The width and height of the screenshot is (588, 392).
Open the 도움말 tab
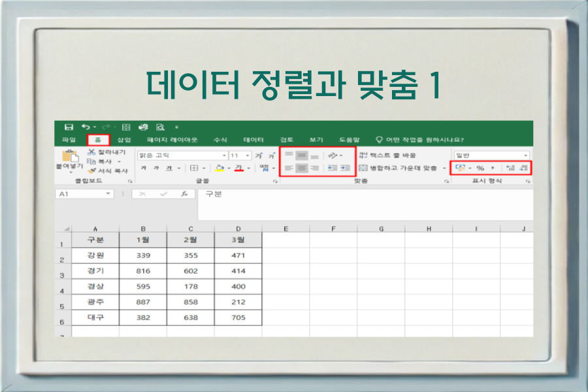coord(349,140)
